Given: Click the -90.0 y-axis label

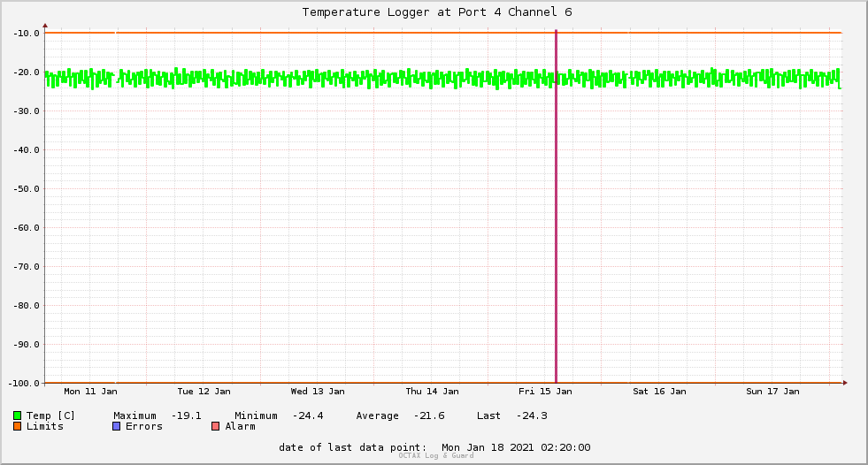Looking at the screenshot, I should point(26,345).
